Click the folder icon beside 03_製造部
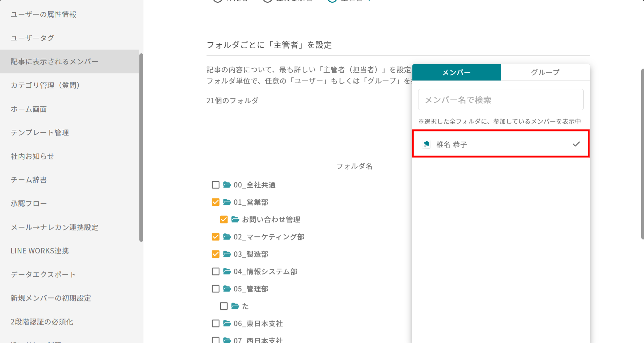 (227, 254)
